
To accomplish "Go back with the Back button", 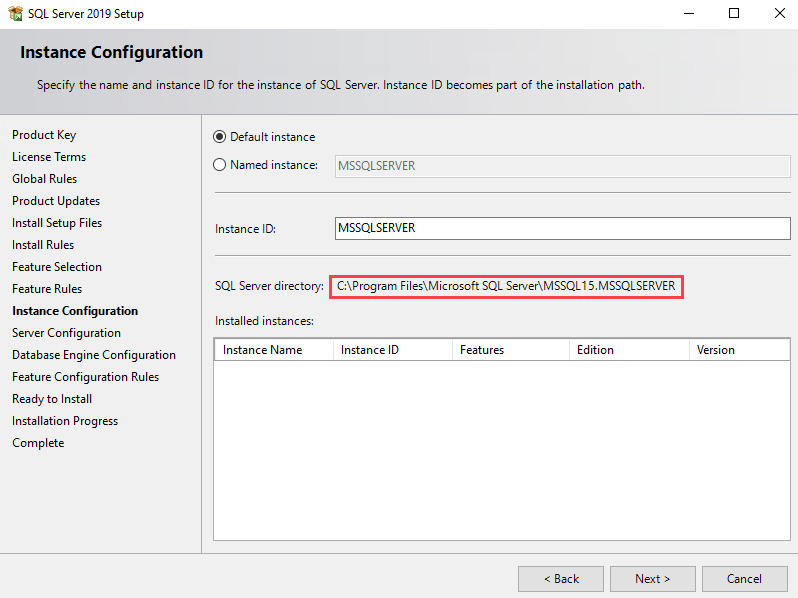I will point(561,579).
